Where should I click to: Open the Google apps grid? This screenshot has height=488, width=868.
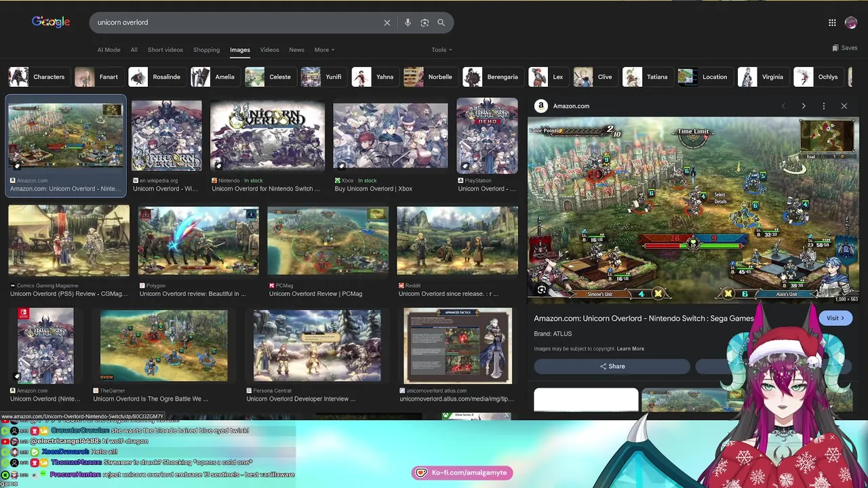pos(832,23)
